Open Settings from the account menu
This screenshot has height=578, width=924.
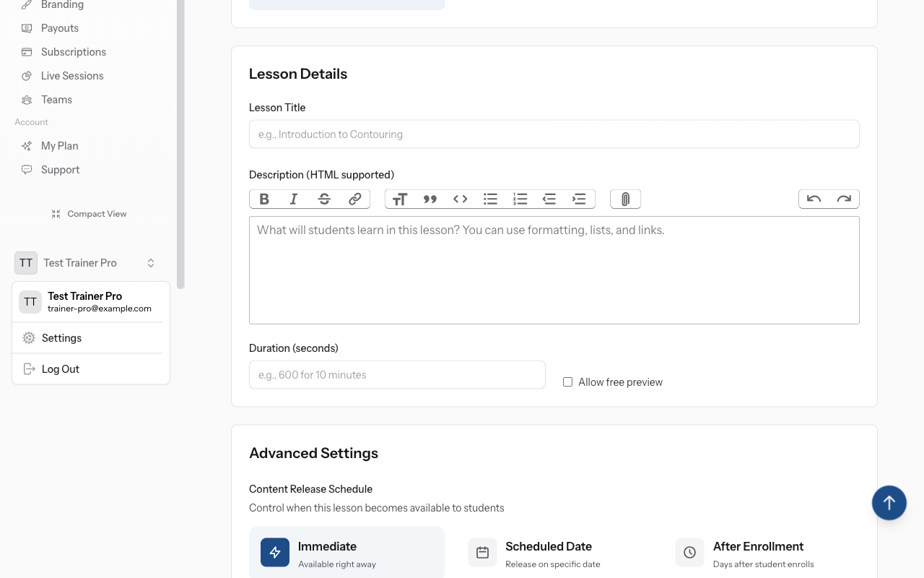click(x=61, y=338)
